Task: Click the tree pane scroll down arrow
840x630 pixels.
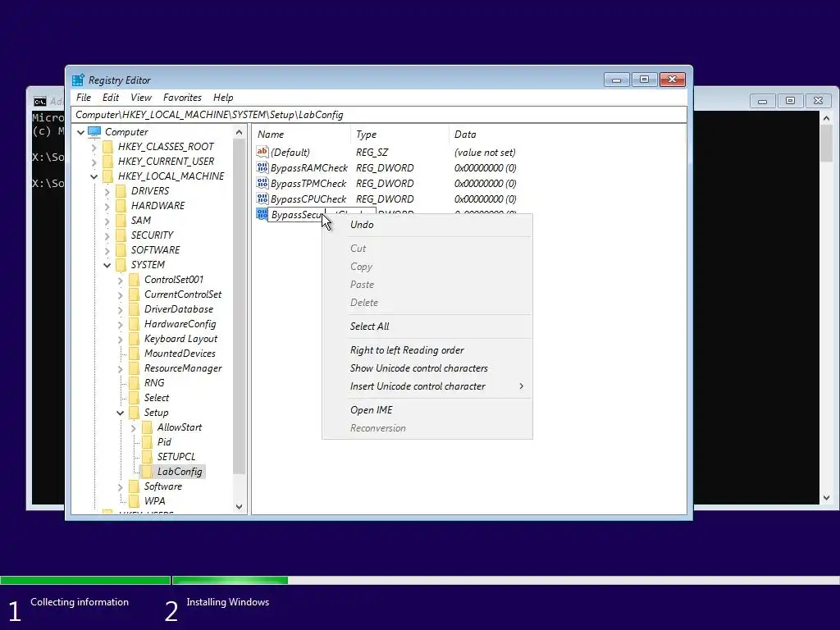Action: [x=239, y=506]
